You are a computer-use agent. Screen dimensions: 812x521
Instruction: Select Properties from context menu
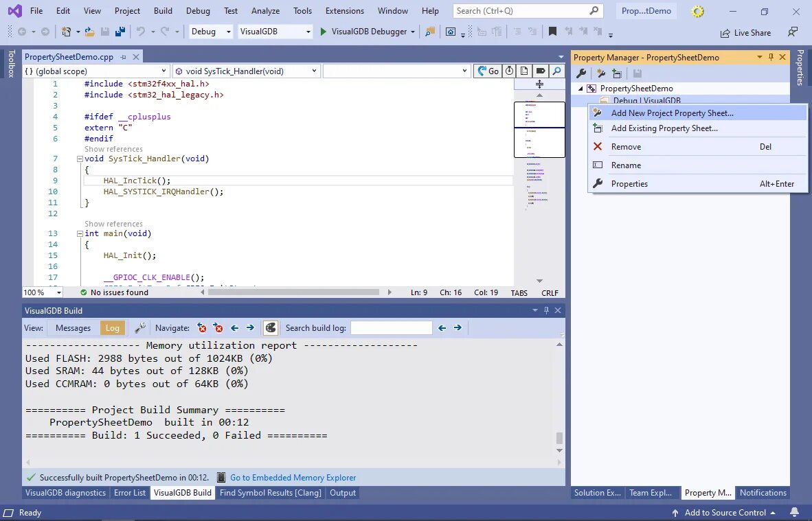pos(698,184)
